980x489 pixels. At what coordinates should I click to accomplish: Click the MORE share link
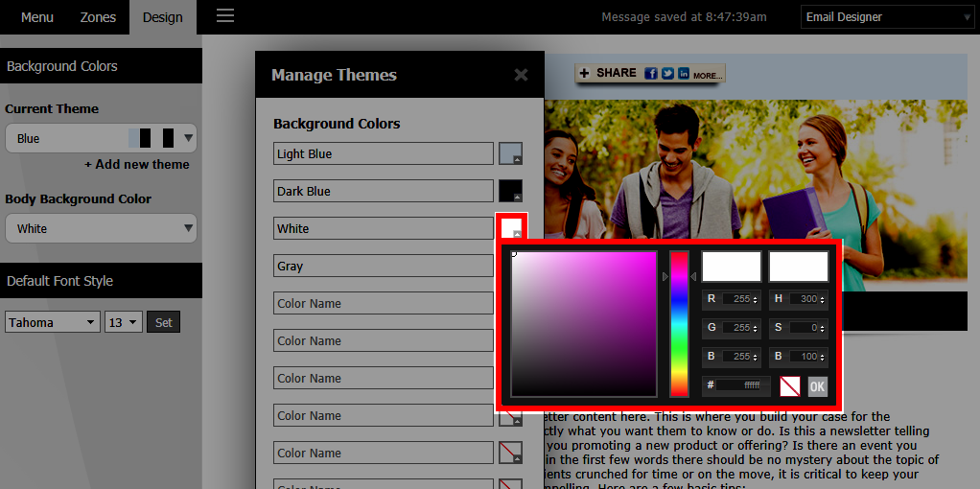707,76
